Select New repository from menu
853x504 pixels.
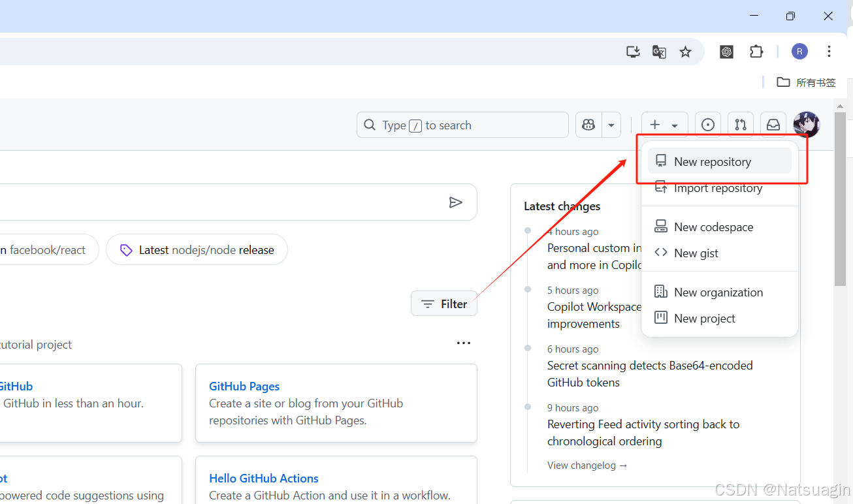(x=712, y=161)
